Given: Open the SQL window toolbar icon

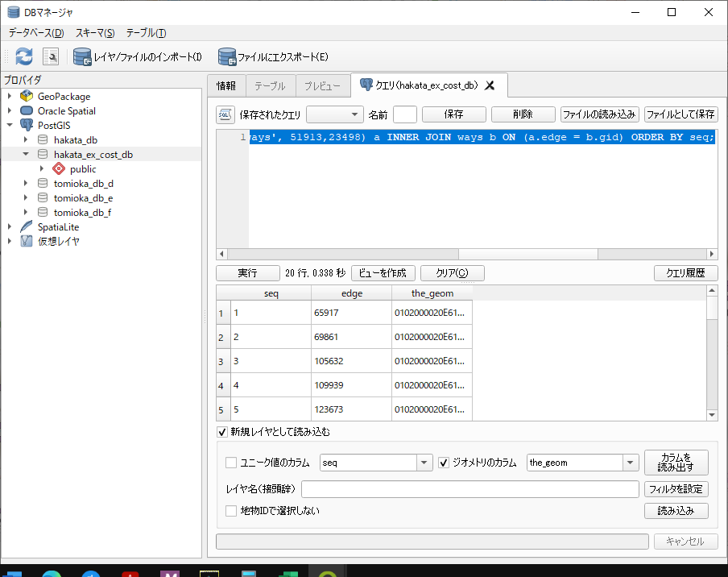Looking at the screenshot, I should [x=51, y=56].
